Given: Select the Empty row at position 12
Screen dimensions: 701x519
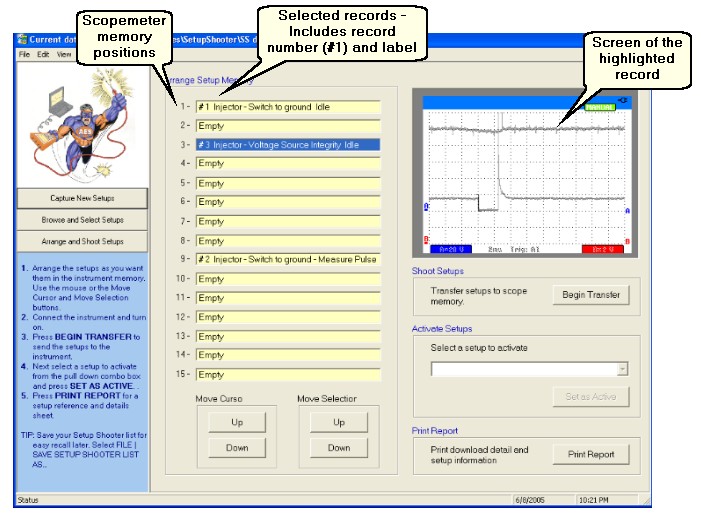Looking at the screenshot, I should (288, 317).
